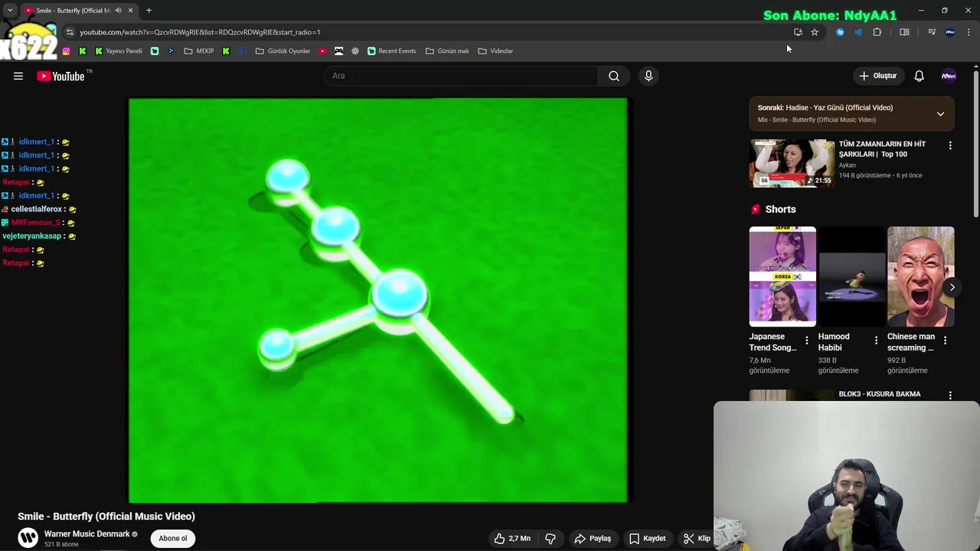This screenshot has height=551, width=980.
Task: Open the Yayıncı Paneli bookmark
Action: 118,51
